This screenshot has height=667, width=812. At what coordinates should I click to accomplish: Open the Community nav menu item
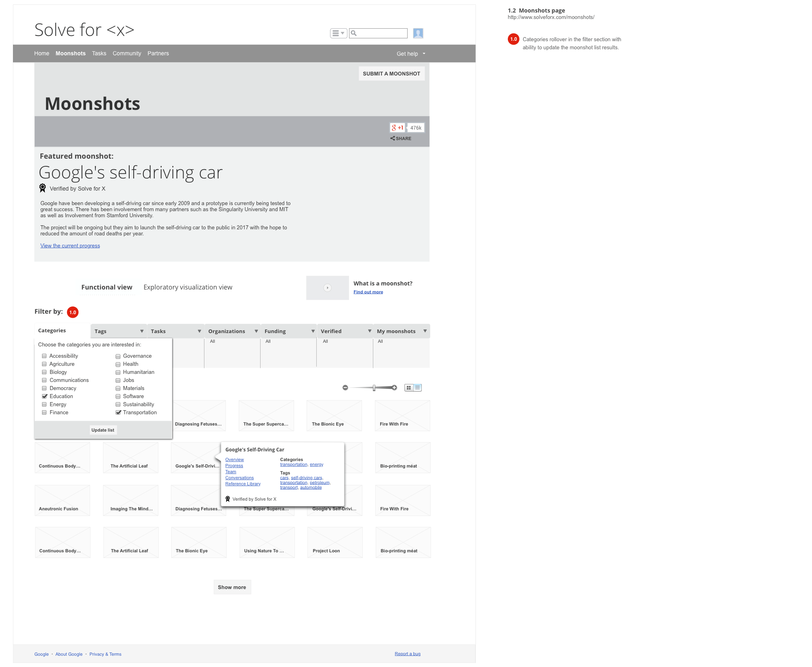point(127,54)
